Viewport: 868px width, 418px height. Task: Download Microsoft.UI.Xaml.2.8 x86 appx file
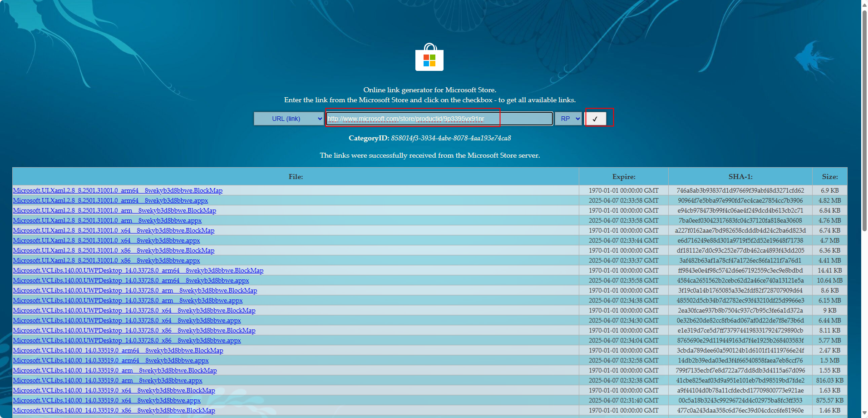pos(106,260)
